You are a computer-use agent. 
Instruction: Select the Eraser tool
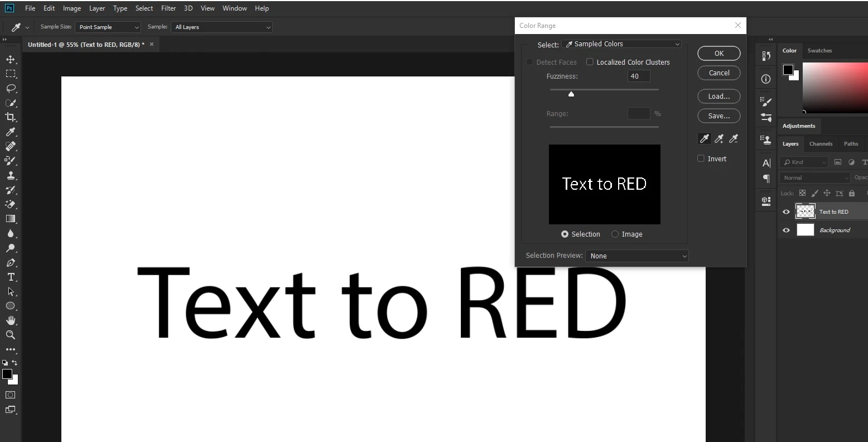click(x=11, y=204)
